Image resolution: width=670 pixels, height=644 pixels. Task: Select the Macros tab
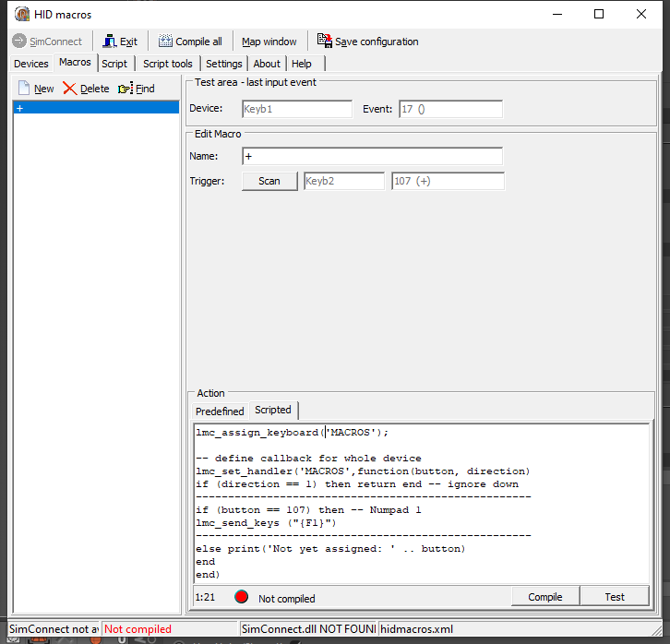(x=75, y=63)
